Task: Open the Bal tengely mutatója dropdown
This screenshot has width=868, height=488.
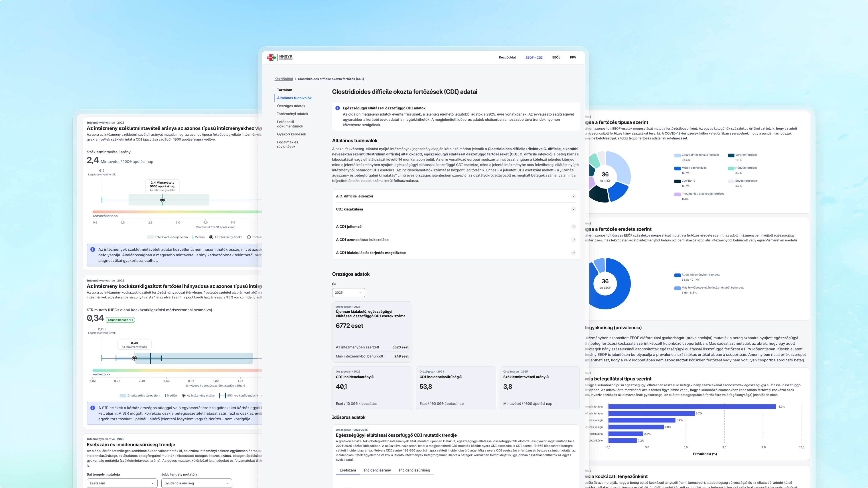Action: tap(122, 483)
